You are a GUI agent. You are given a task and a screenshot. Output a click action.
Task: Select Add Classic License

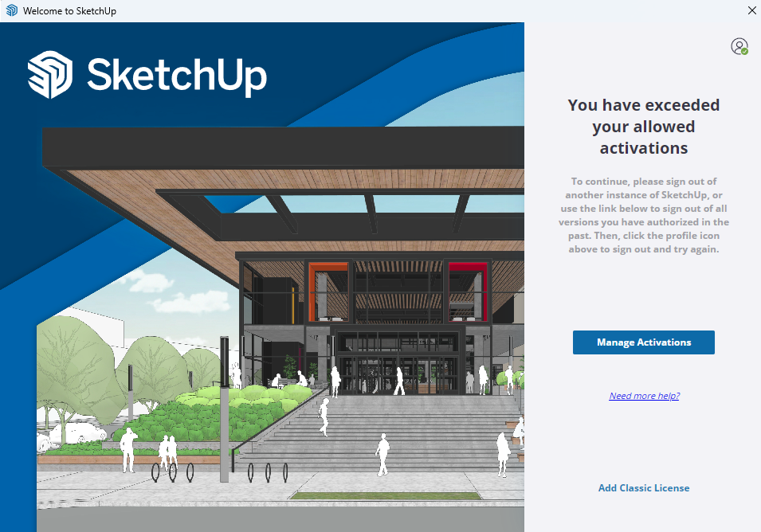(x=644, y=488)
